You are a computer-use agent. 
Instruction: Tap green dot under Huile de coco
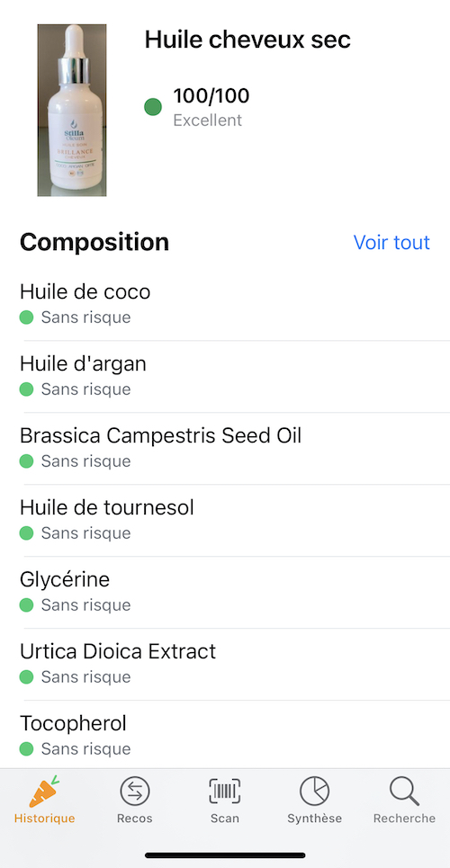pyautogui.click(x=27, y=318)
